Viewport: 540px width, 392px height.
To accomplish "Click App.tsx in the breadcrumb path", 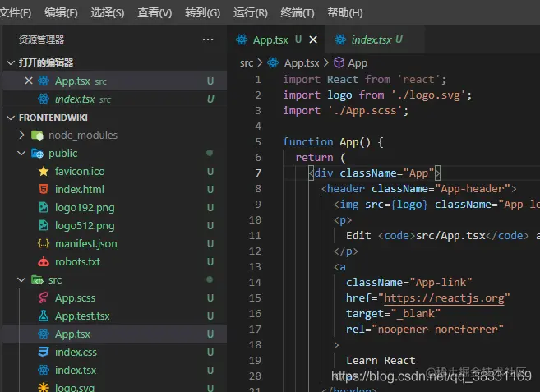I will (x=302, y=63).
